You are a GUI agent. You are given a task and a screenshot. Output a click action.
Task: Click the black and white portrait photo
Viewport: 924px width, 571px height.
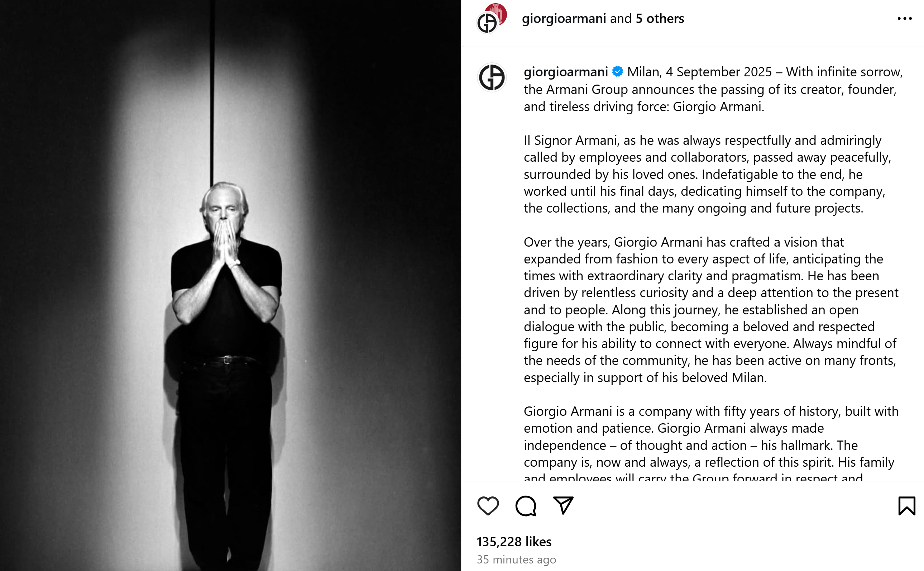[x=230, y=285]
